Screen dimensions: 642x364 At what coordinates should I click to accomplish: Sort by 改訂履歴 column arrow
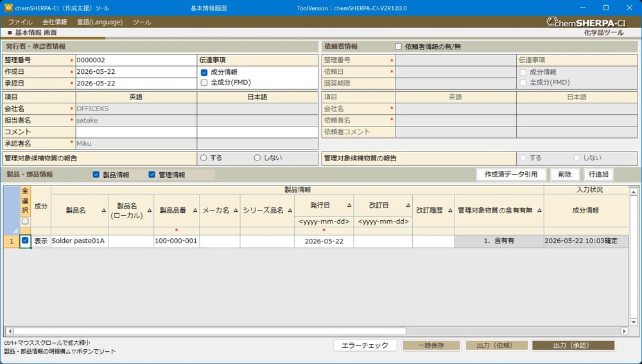coord(450,211)
